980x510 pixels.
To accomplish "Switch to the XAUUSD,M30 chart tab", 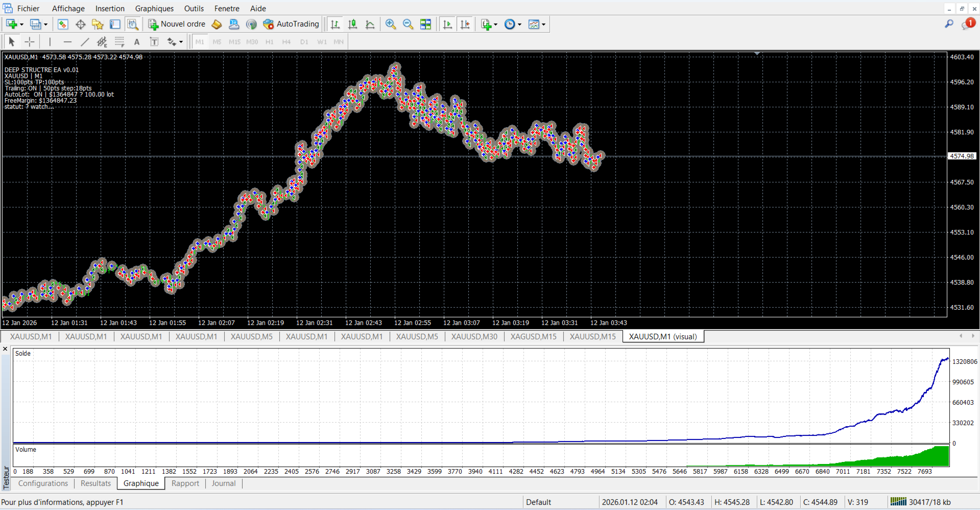I will point(474,336).
